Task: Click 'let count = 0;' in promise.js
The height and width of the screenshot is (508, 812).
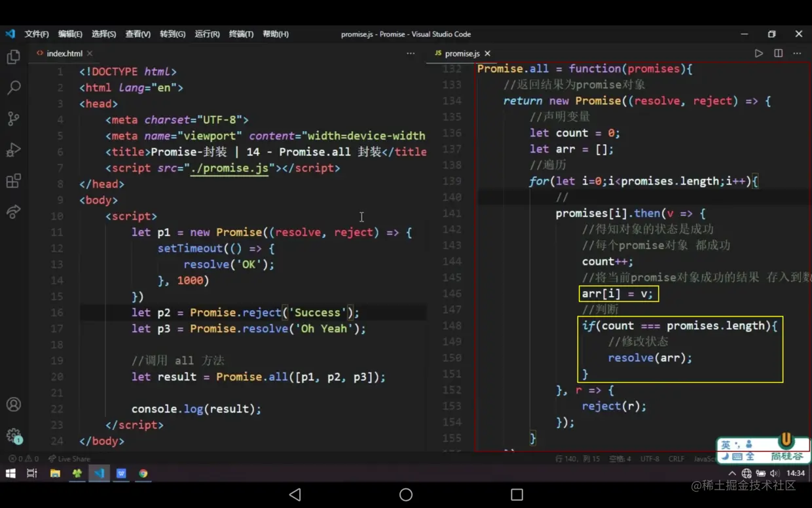Action: click(575, 133)
